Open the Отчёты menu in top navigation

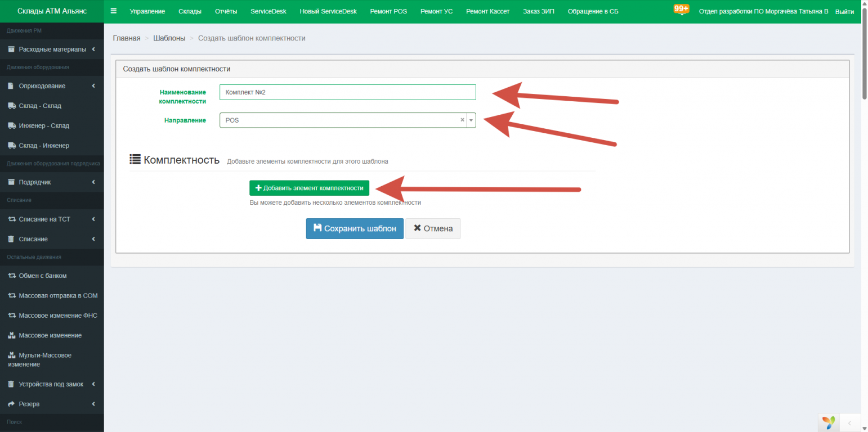226,11
